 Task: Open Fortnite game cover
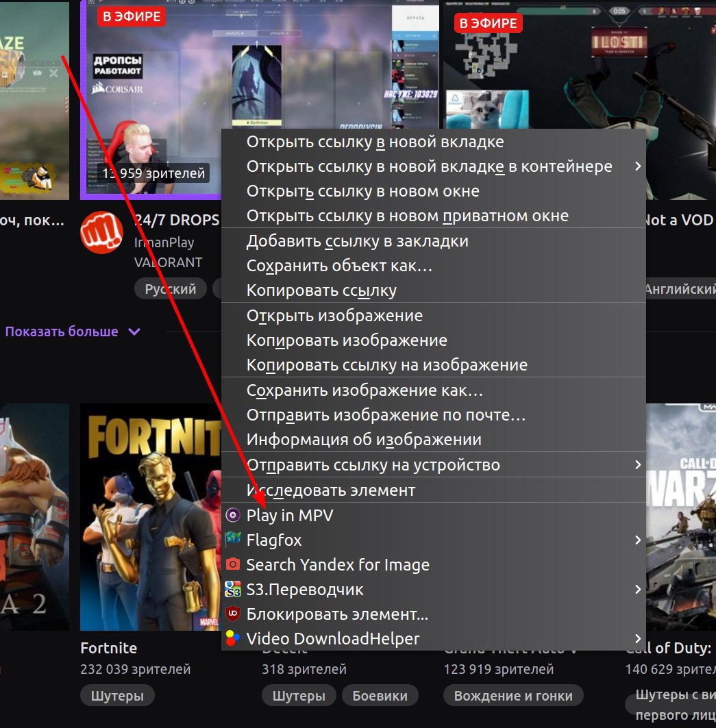tap(151, 517)
